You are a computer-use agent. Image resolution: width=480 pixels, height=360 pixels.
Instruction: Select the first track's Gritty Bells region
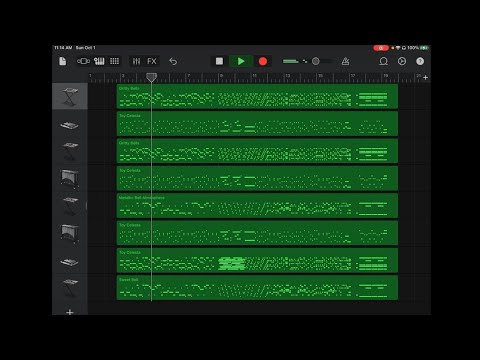point(257,96)
